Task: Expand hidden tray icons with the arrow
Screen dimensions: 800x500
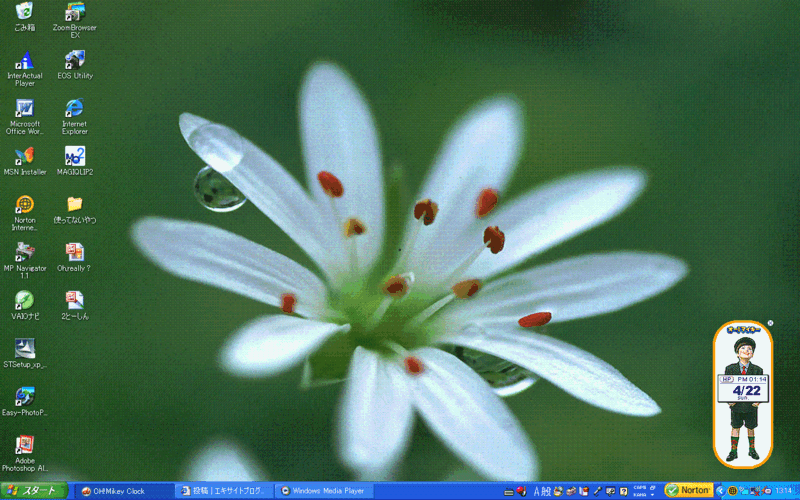Action: pyautogui.click(x=720, y=491)
